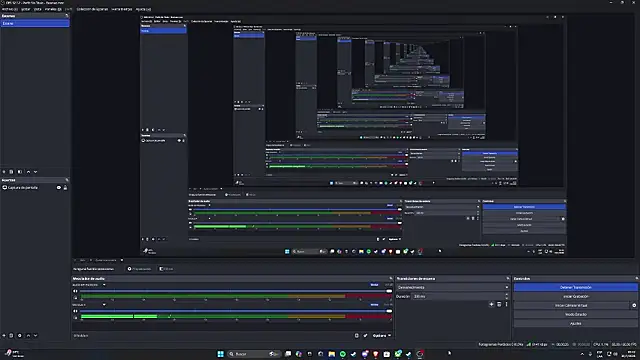This screenshot has width=640, height=360.
Task: Undock the Transiciones de escena panel
Action: (x=508, y=278)
